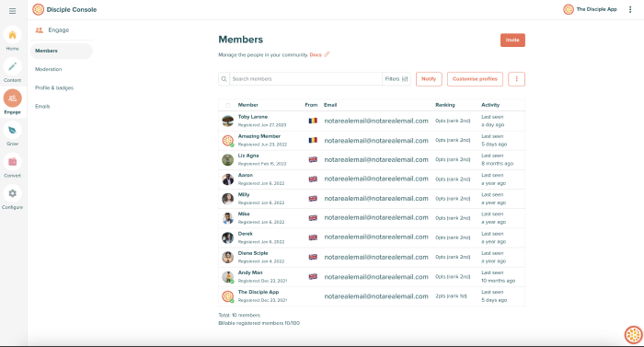This screenshot has width=644, height=347.
Task: Click the Notify button
Action: pyautogui.click(x=429, y=79)
